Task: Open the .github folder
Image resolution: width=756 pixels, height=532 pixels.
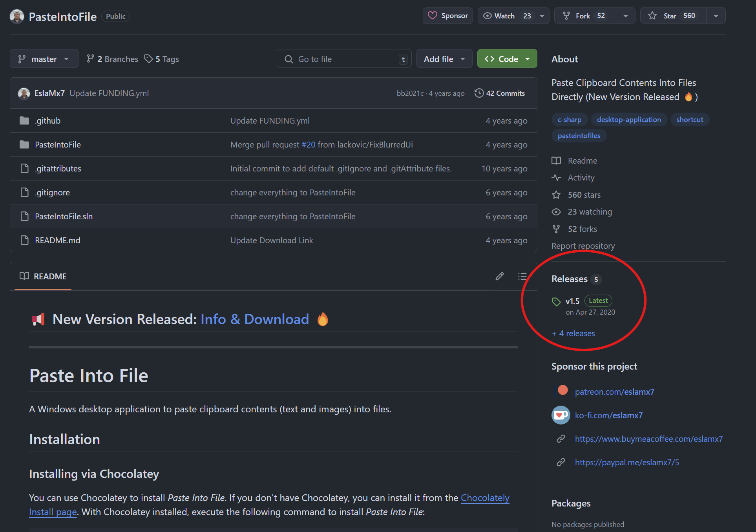Action: click(x=47, y=121)
